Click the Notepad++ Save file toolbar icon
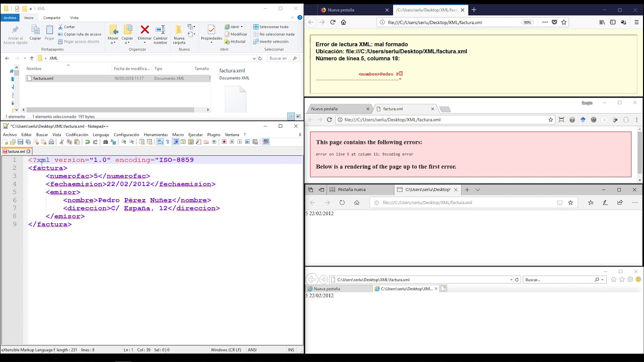 (x=20, y=142)
